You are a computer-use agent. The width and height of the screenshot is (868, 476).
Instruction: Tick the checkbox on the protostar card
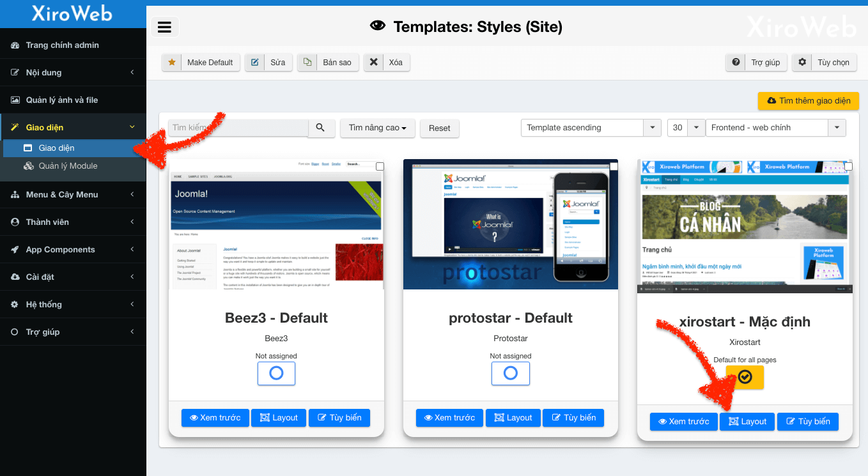(614, 166)
